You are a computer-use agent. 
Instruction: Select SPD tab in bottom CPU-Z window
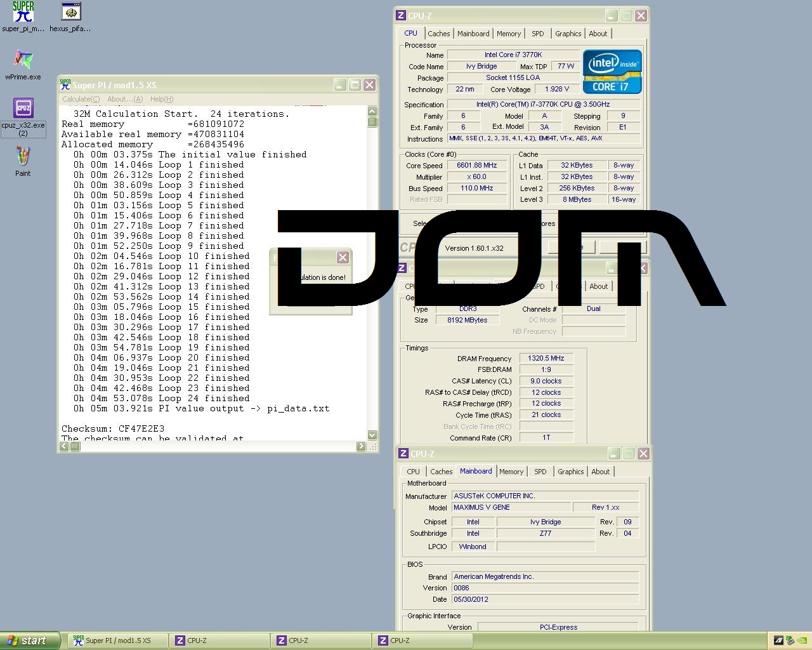tap(540, 472)
